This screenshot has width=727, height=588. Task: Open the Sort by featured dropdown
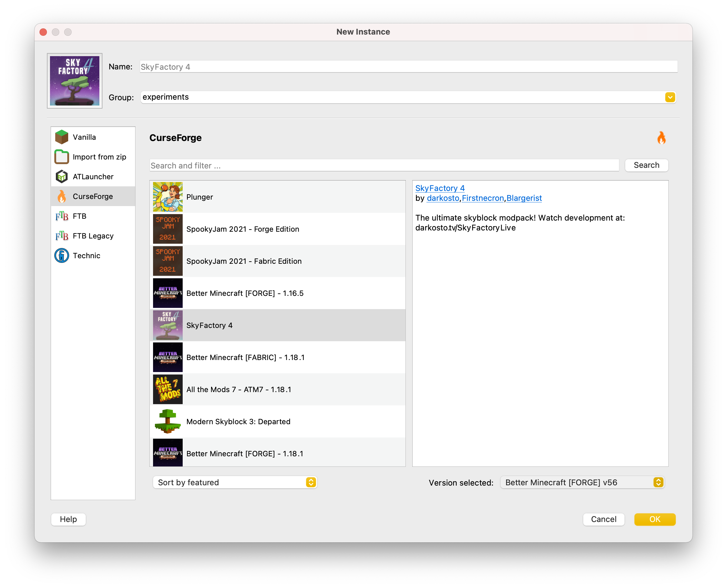235,482
